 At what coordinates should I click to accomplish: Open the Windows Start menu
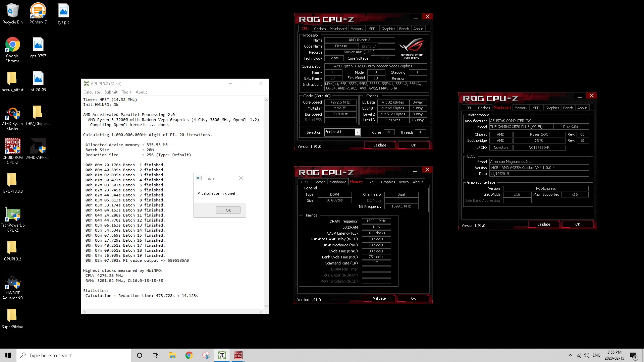pyautogui.click(x=8, y=355)
